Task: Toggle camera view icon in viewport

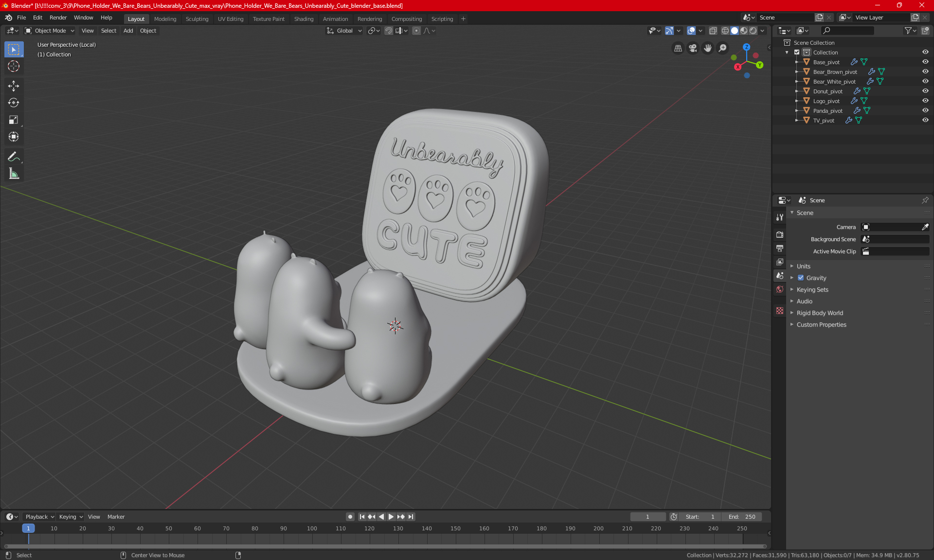Action: [693, 48]
